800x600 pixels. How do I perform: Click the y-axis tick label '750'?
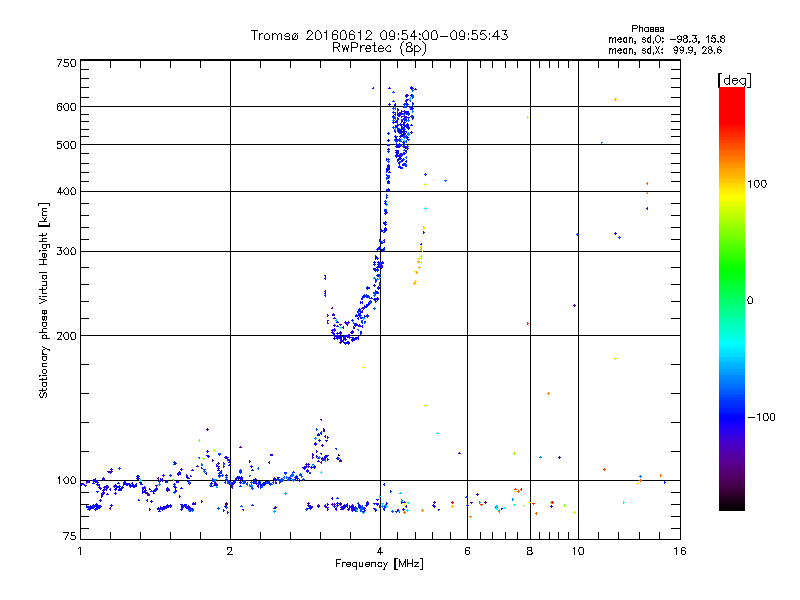[x=66, y=63]
